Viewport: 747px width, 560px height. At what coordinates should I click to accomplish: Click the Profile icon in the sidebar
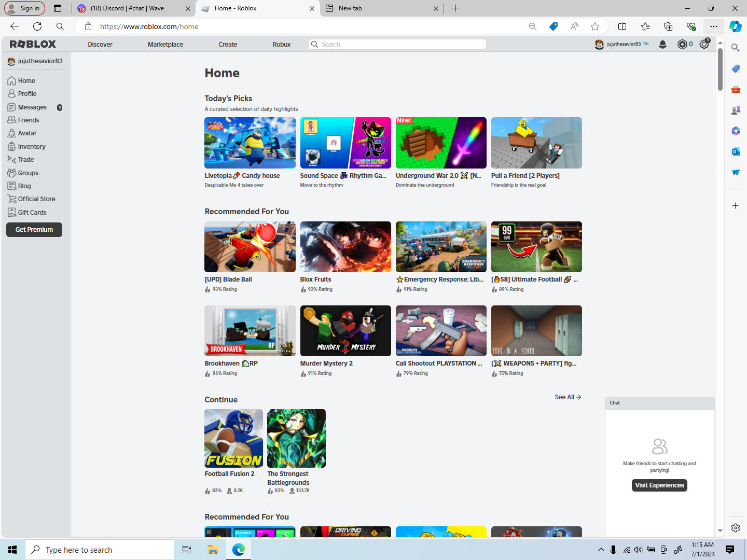click(11, 94)
